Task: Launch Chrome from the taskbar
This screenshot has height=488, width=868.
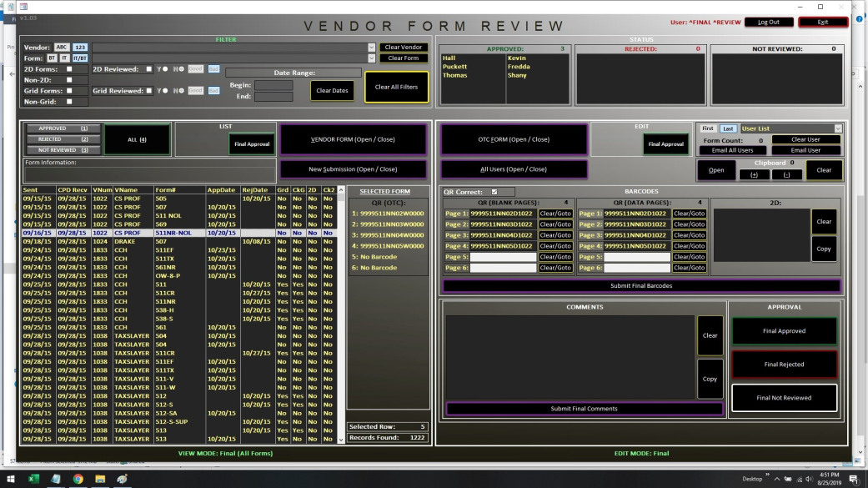Action: tap(78, 480)
